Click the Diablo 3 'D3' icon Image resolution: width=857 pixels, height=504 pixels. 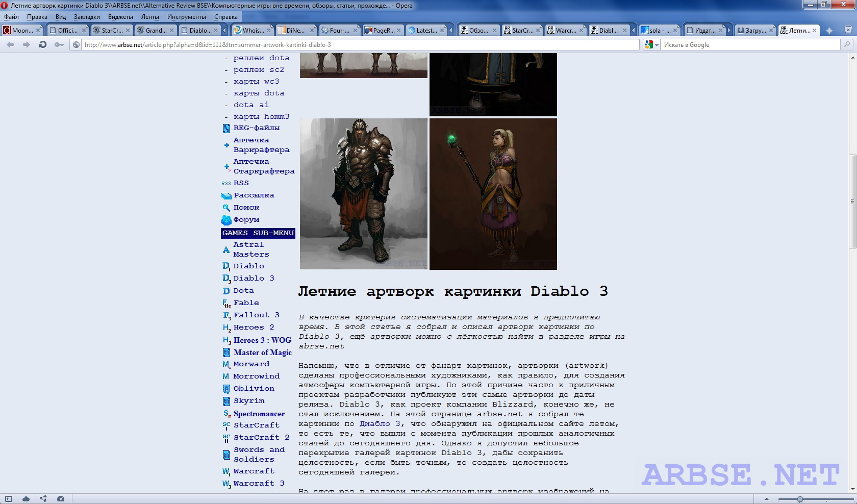point(226,279)
